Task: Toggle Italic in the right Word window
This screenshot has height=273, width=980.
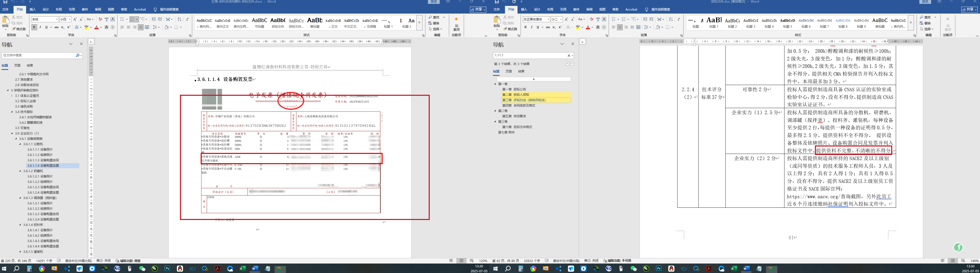Action: tap(532, 27)
